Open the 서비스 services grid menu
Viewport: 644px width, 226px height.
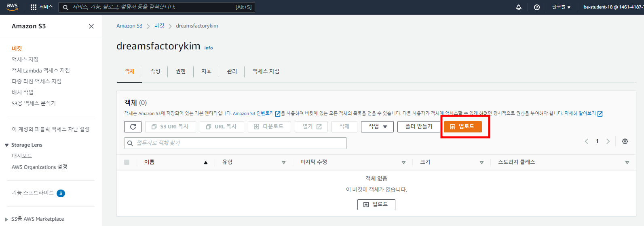pyautogui.click(x=42, y=7)
